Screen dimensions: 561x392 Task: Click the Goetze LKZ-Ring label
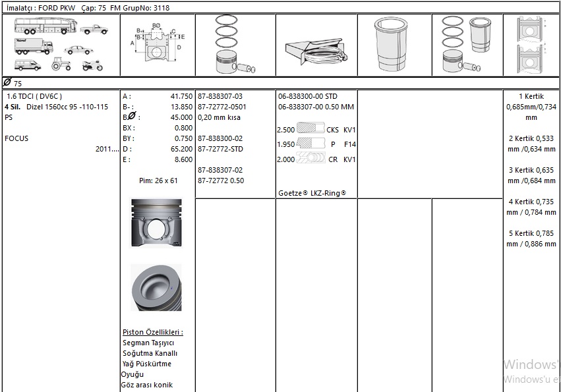312,193
